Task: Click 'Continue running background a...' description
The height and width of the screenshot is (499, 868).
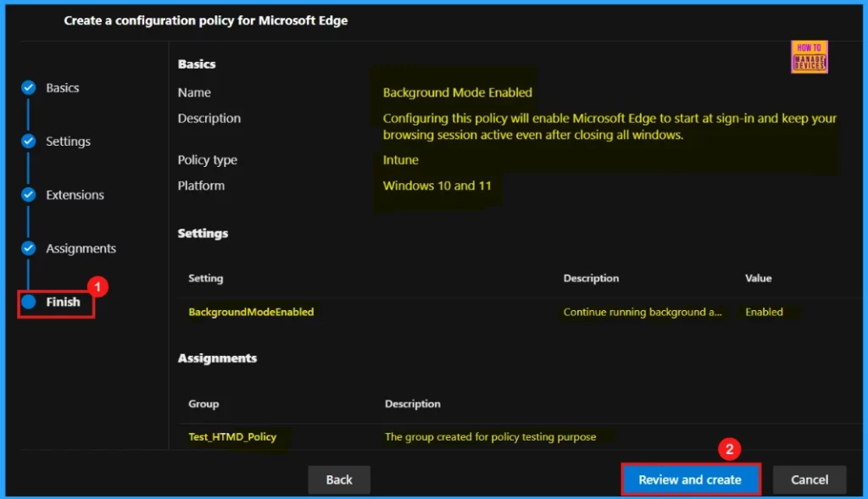Action: [x=643, y=312]
